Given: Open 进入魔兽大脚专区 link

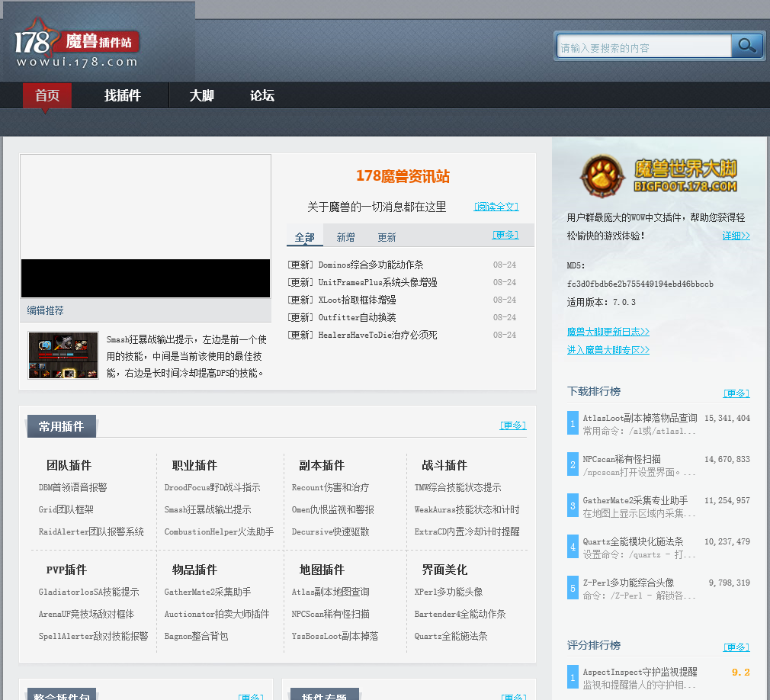Looking at the screenshot, I should point(608,350).
